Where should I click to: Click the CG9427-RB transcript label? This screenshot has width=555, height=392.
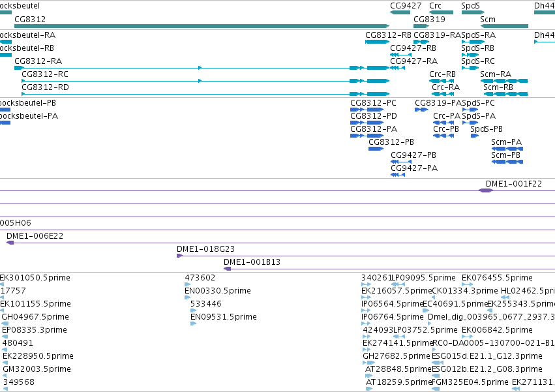(x=413, y=48)
